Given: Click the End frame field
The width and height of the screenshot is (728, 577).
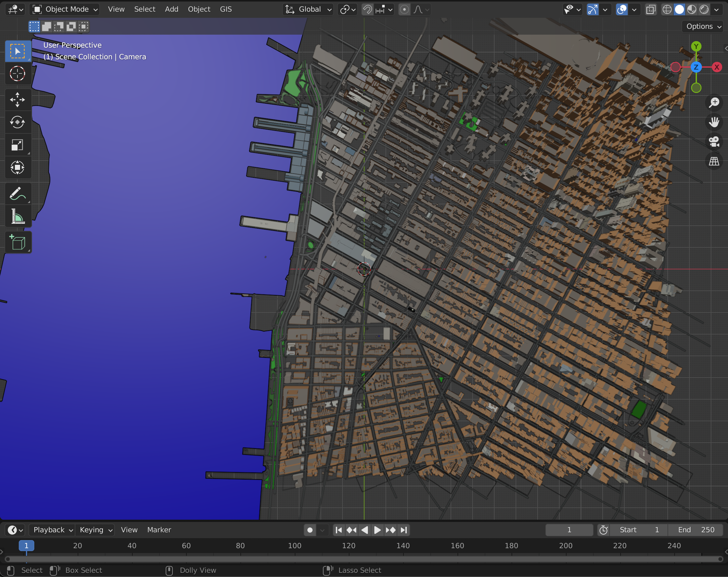Looking at the screenshot, I should point(695,530).
